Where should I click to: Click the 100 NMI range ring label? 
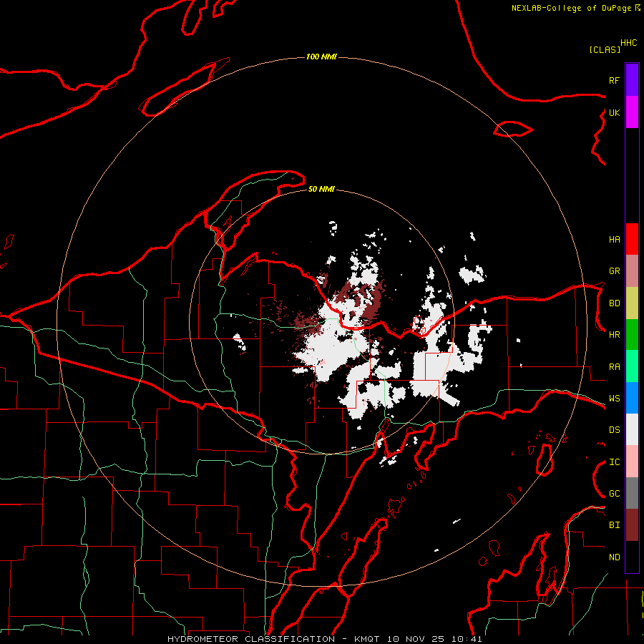(321, 57)
